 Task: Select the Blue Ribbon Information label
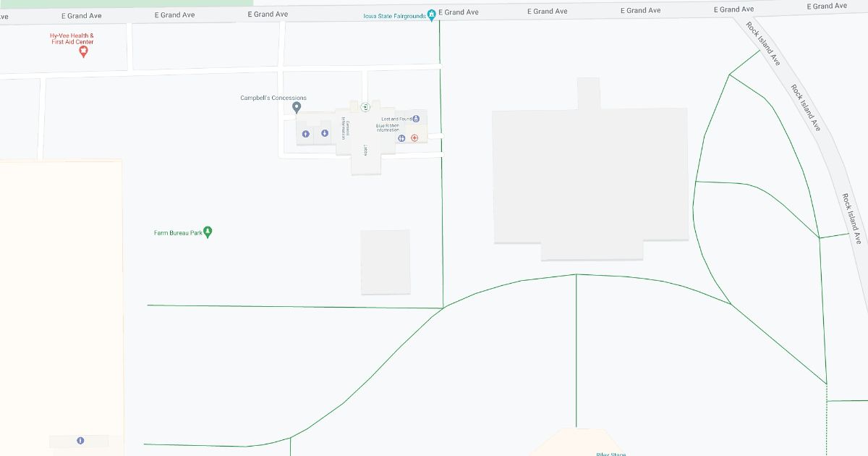[x=387, y=127]
